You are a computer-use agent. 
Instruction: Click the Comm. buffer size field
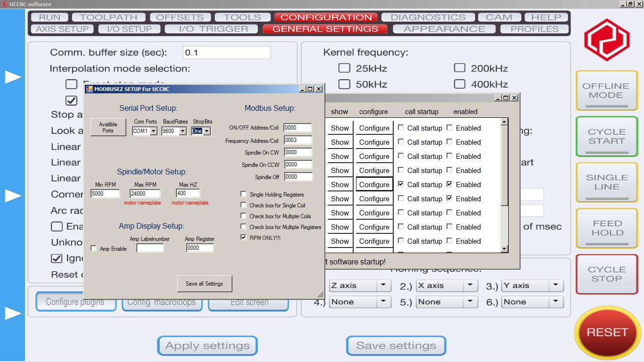pos(227,52)
